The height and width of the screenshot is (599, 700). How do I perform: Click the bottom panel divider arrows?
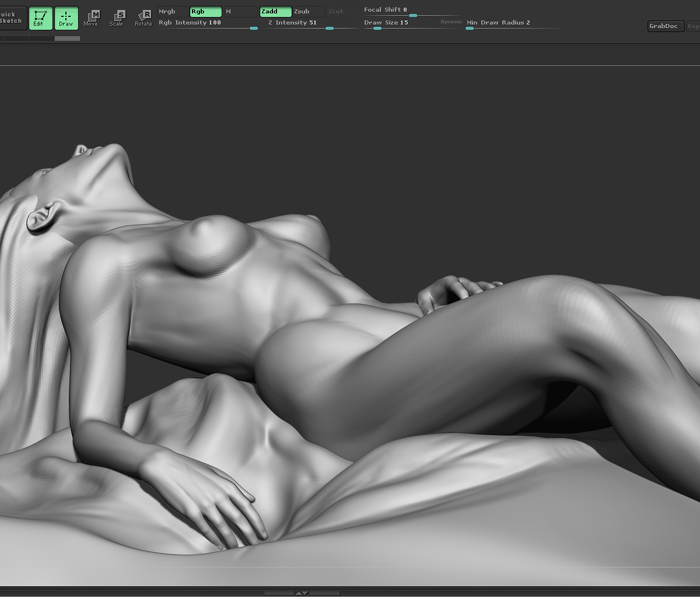coord(302,593)
